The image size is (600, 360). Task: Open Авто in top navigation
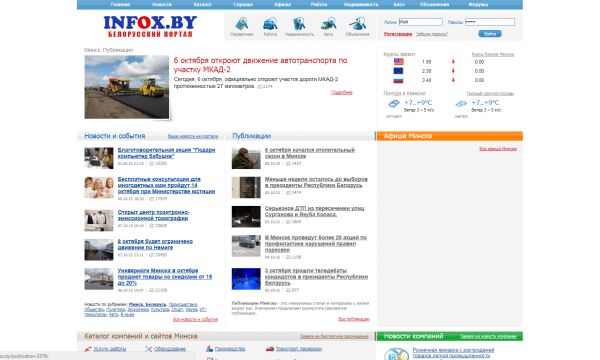(399, 5)
